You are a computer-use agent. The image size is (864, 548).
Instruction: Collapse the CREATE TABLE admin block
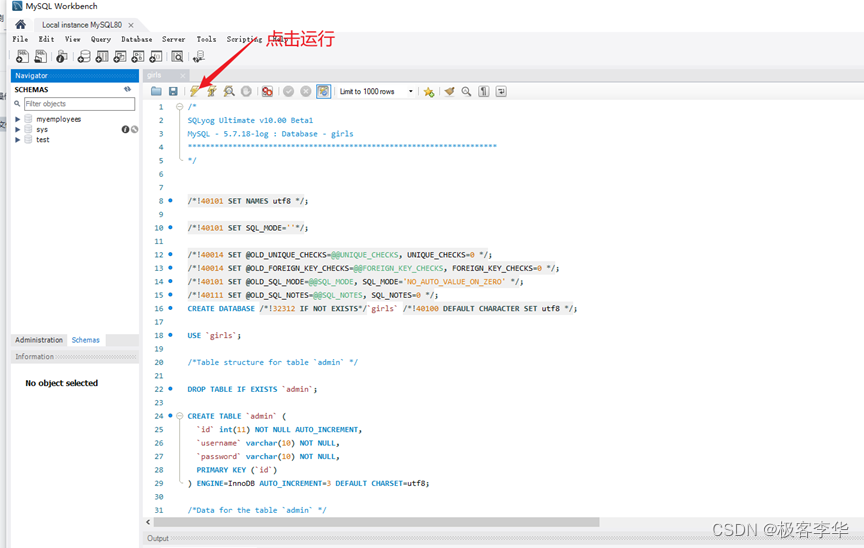pos(180,416)
